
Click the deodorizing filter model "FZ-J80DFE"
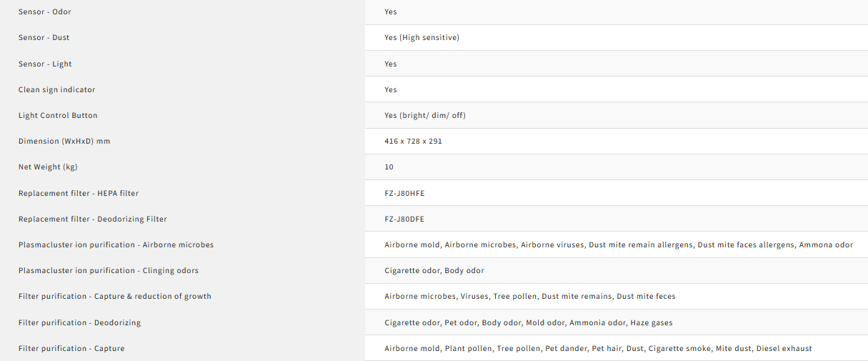[x=404, y=219]
